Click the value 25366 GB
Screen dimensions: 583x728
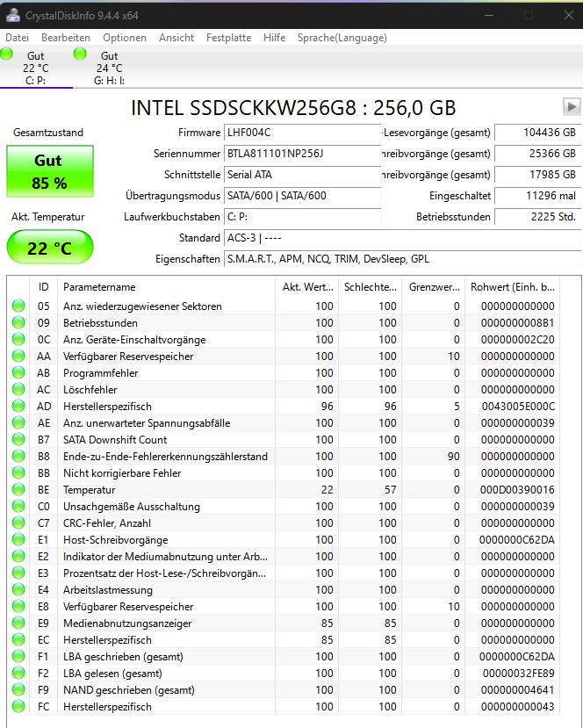[537, 153]
